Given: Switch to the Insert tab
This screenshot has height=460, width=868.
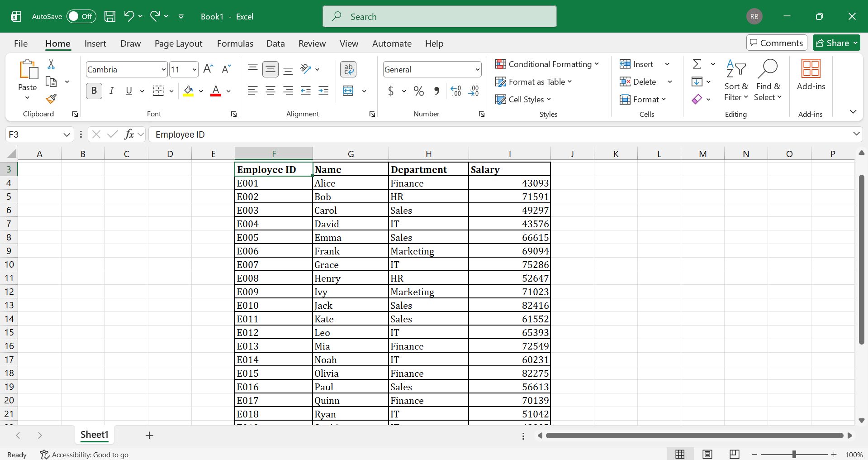Looking at the screenshot, I should 95,43.
